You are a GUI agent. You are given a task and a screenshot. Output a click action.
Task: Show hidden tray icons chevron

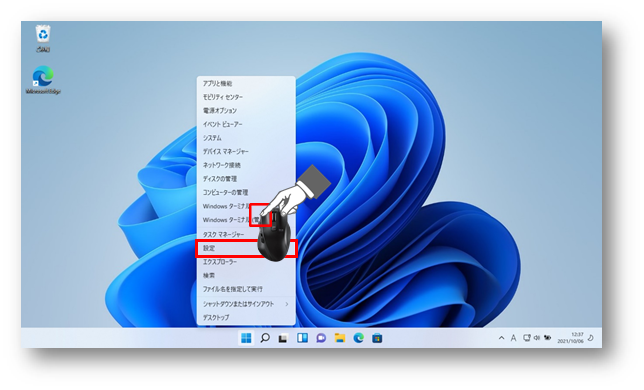click(x=501, y=338)
